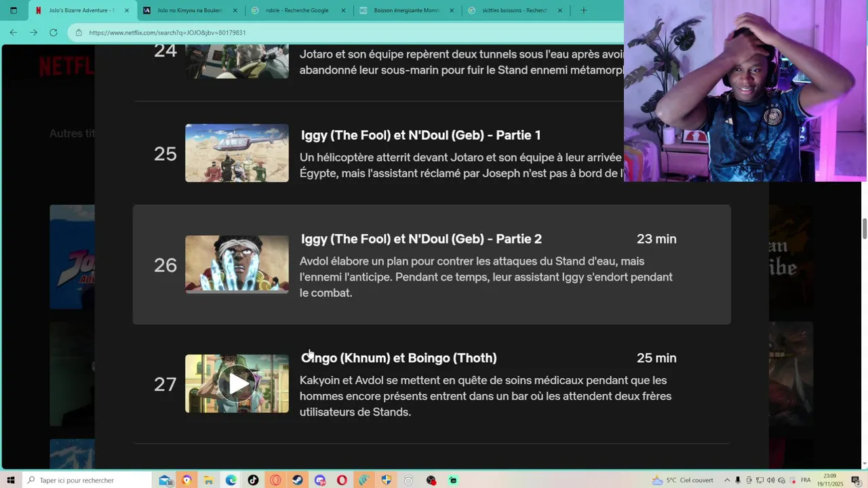
Task: Select Oingo (Khnum) et Boingo (Thoth) title
Action: pos(399,358)
